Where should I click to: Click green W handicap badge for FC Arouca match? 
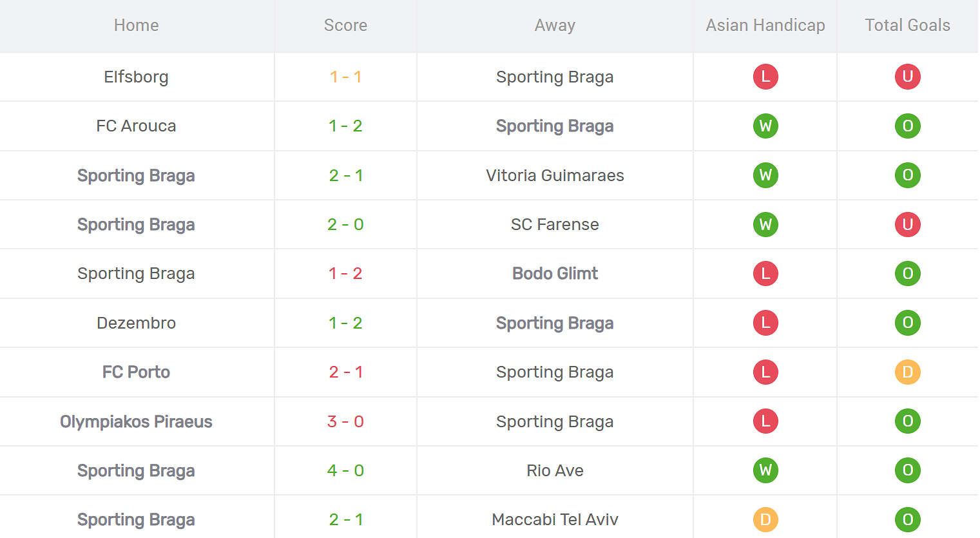coord(765,126)
